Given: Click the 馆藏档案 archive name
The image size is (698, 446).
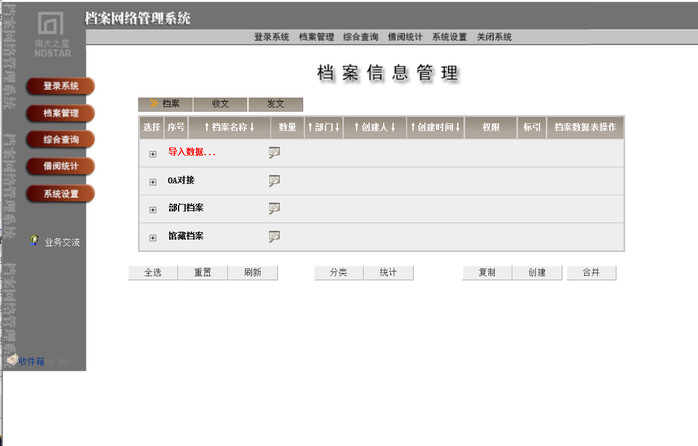Looking at the screenshot, I should tap(186, 236).
